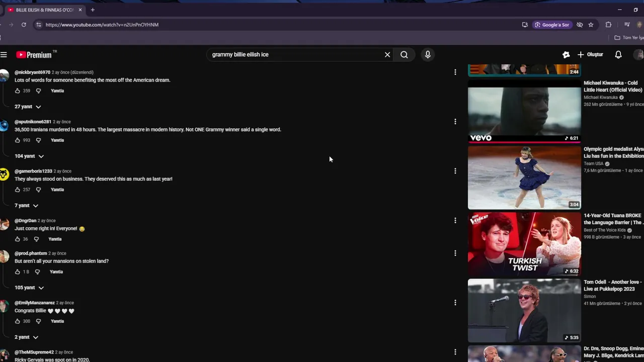
Task: Click the Google'a Sor button
Action: (552, 25)
